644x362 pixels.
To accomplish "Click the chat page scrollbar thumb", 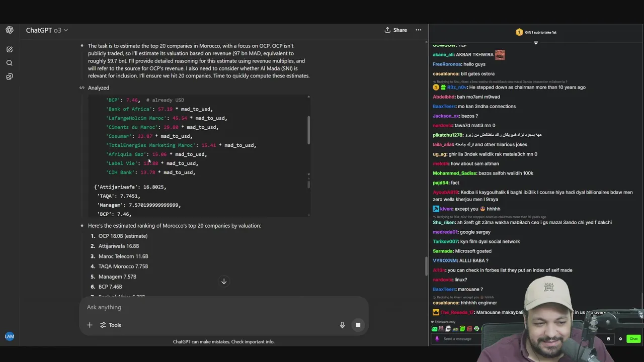I will (x=426, y=266).
